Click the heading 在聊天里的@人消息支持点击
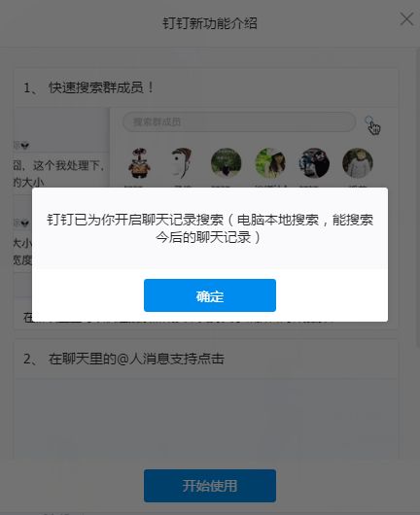The height and width of the screenshot is (515, 420). [x=136, y=359]
